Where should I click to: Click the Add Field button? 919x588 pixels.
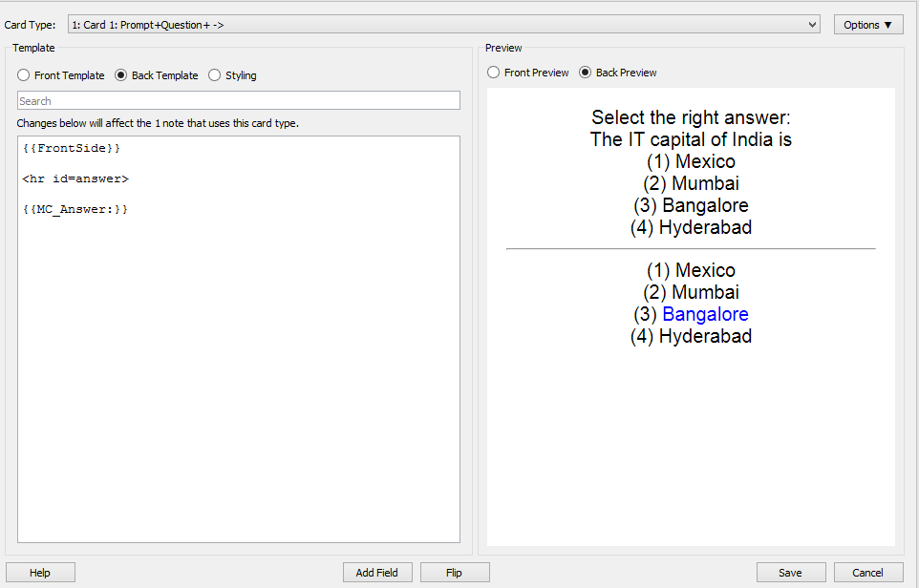tap(376, 573)
